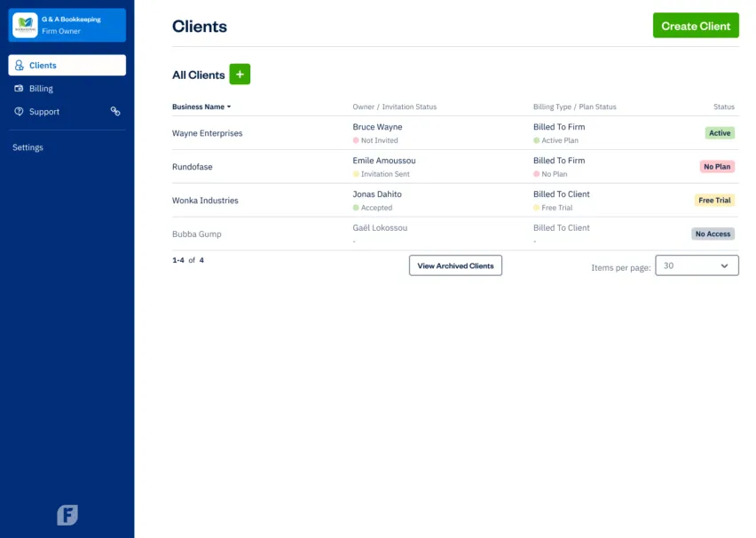Click the green plus icon beside All Clients
Screen dimensions: 756x538
click(x=240, y=74)
